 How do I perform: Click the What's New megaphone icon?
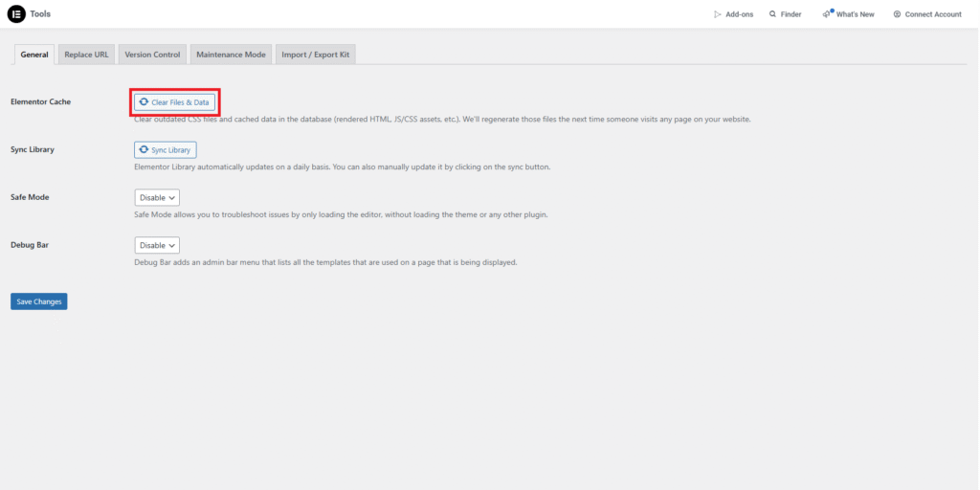827,14
